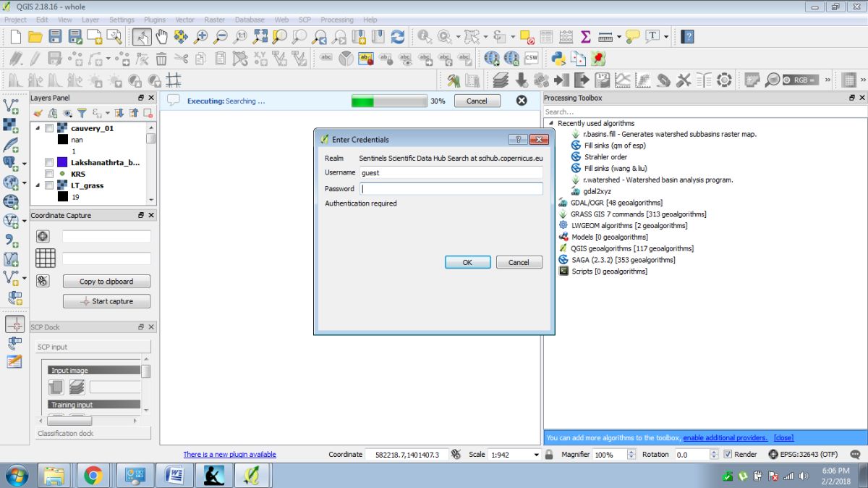Toggle visibility of cauvery_01 layer
The height and width of the screenshot is (488, 868).
49,128
